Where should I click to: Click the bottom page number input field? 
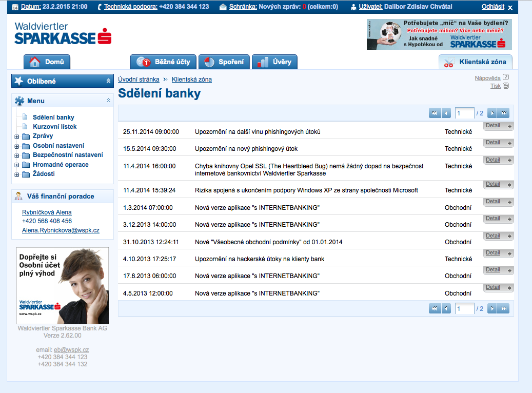(x=464, y=308)
